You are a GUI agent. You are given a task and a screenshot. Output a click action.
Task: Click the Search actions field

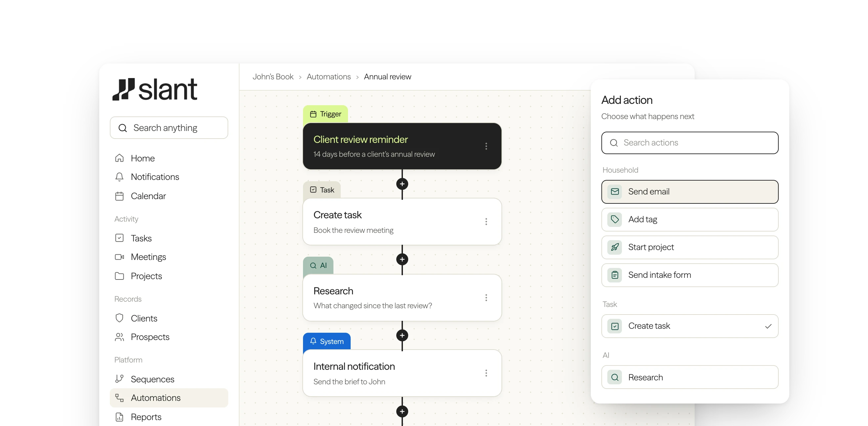pos(690,143)
